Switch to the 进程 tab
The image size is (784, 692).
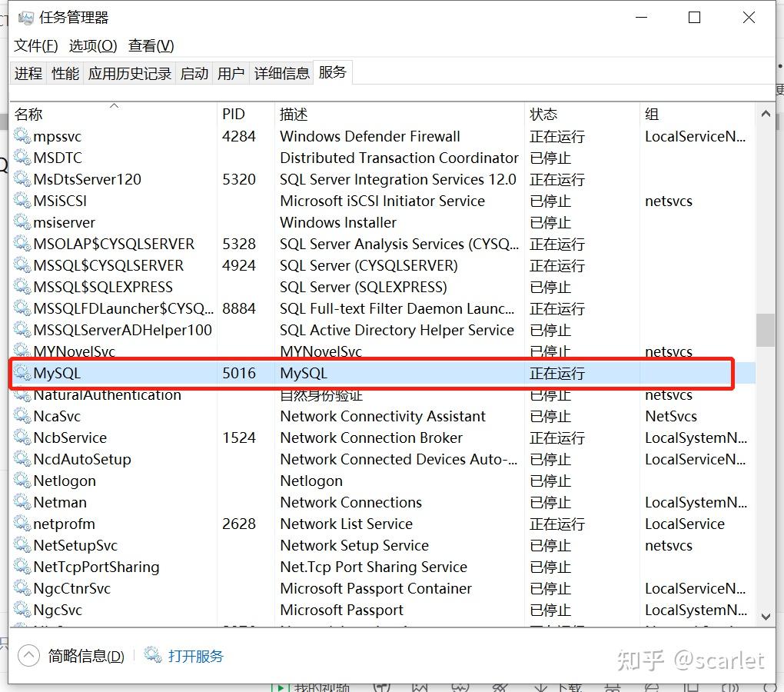(28, 73)
